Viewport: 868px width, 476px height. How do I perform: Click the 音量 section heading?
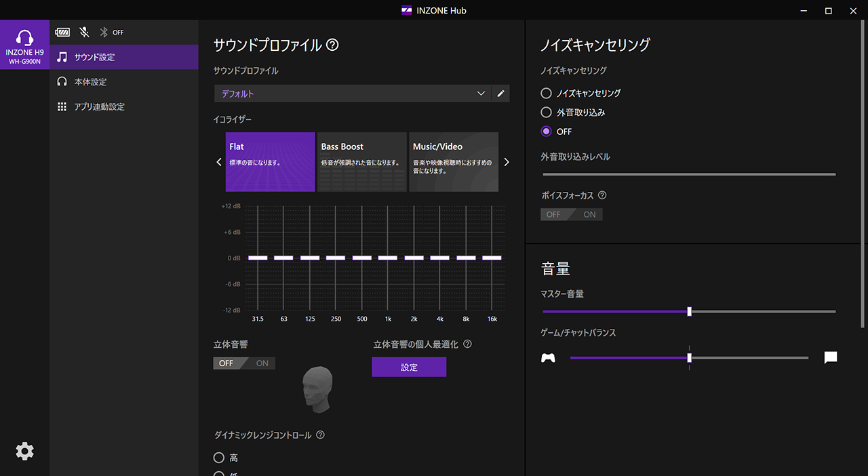click(555, 269)
